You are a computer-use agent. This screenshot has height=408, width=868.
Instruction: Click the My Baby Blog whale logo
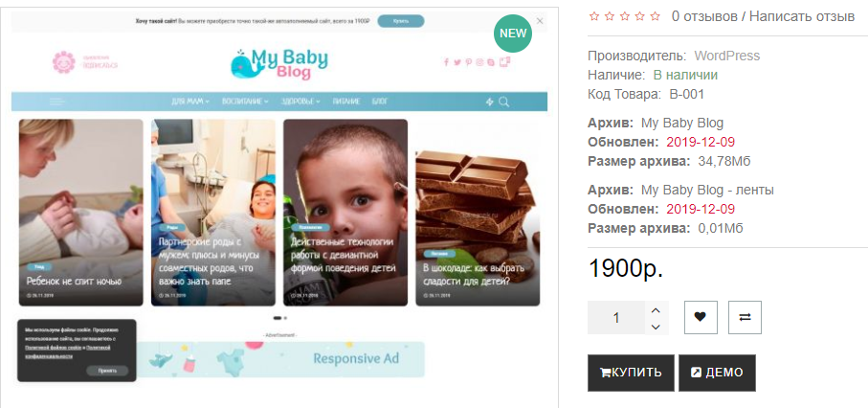point(279,64)
